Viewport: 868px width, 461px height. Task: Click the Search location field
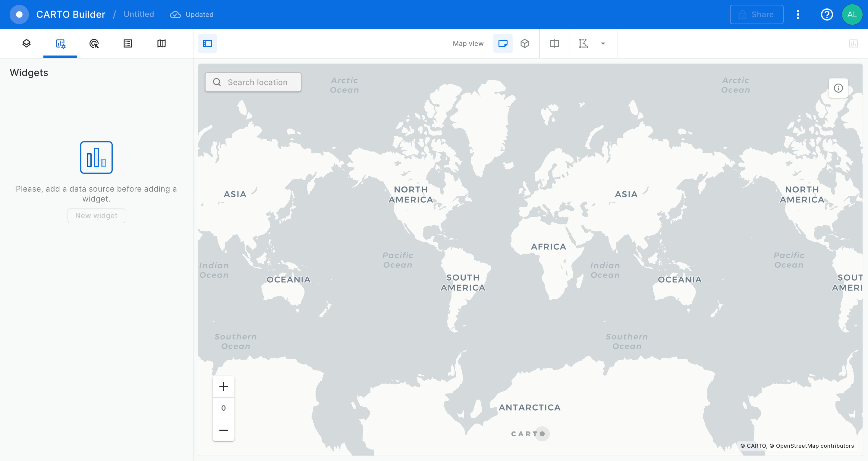pos(257,82)
